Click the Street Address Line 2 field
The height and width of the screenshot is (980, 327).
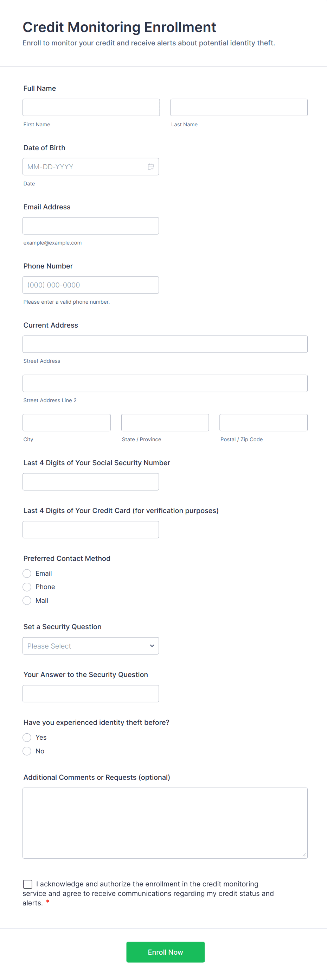(x=165, y=384)
